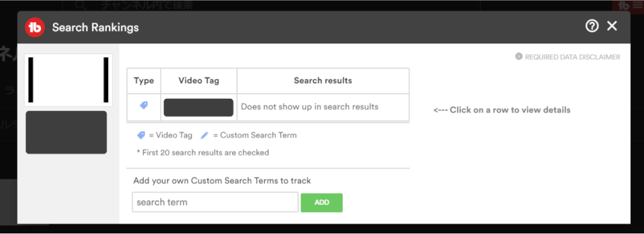This screenshot has width=644, height=234.
Task: Select the redacted video tag cell
Action: 198,107
